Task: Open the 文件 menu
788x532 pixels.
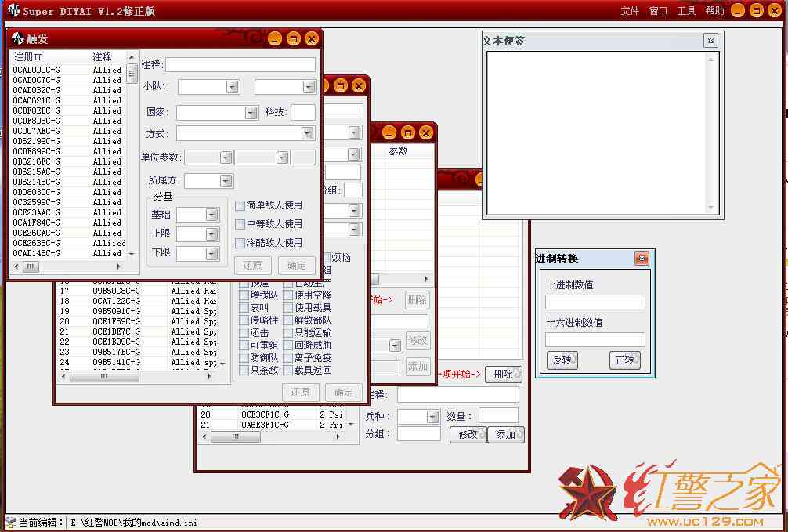Action: pos(630,10)
